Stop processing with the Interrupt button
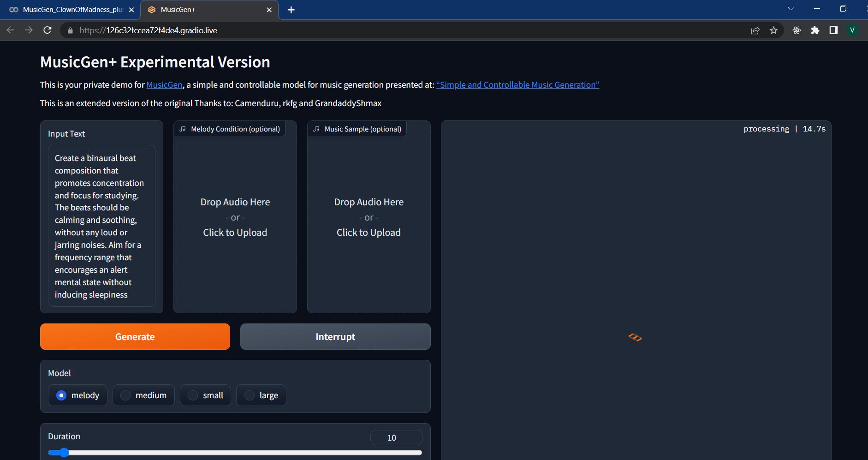This screenshot has height=460, width=868. 335,336
